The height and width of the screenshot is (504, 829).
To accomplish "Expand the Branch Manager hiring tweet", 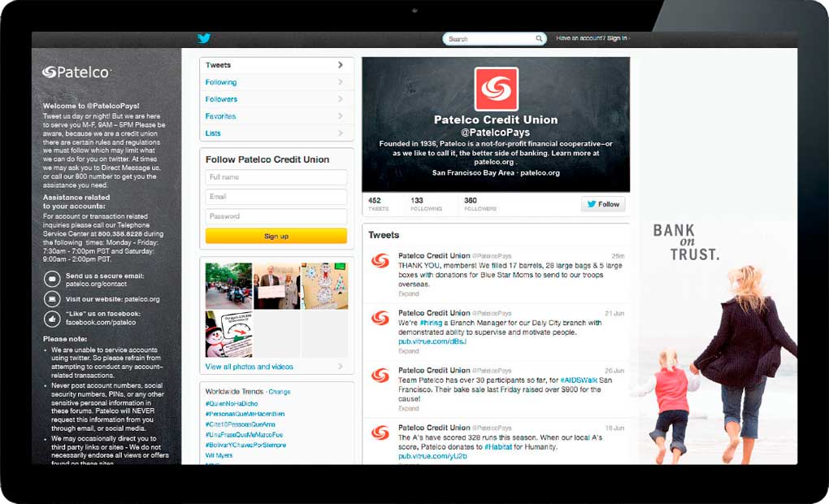I will coord(408,351).
